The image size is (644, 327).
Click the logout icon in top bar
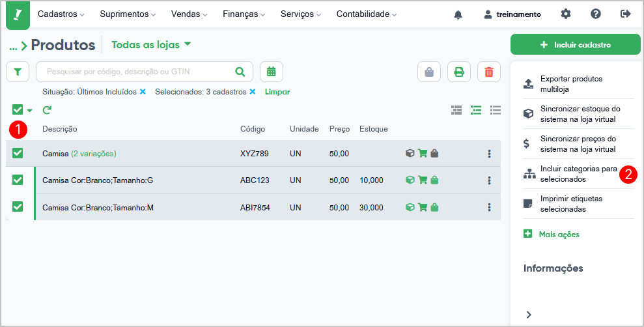click(626, 14)
